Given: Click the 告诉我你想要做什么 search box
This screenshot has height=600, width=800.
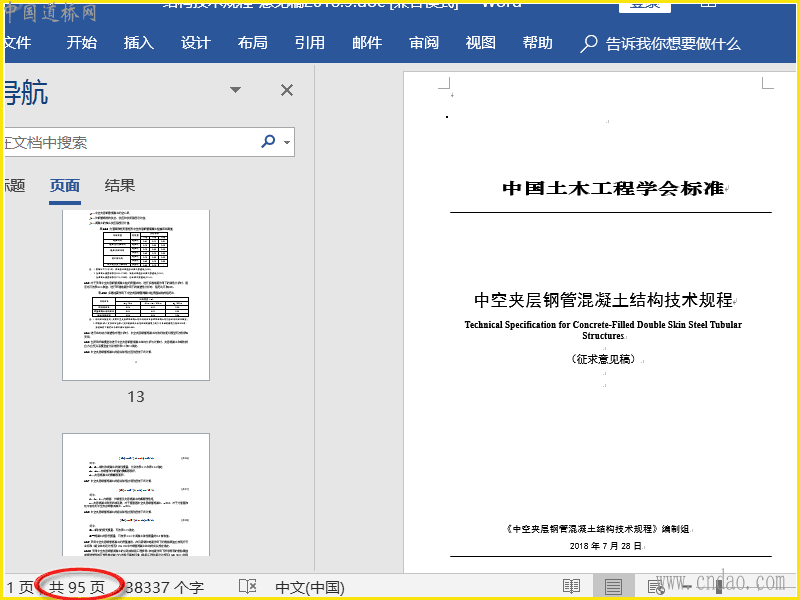Looking at the screenshot, I should click(x=673, y=44).
